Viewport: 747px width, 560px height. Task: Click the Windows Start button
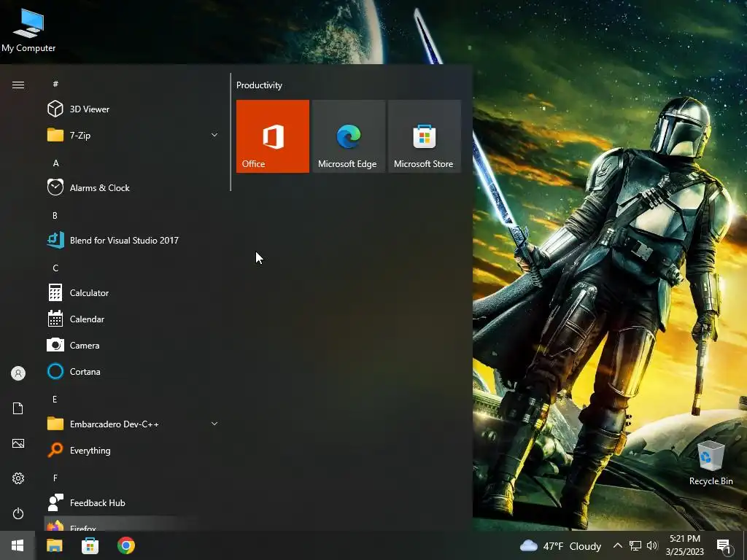pos(18,545)
